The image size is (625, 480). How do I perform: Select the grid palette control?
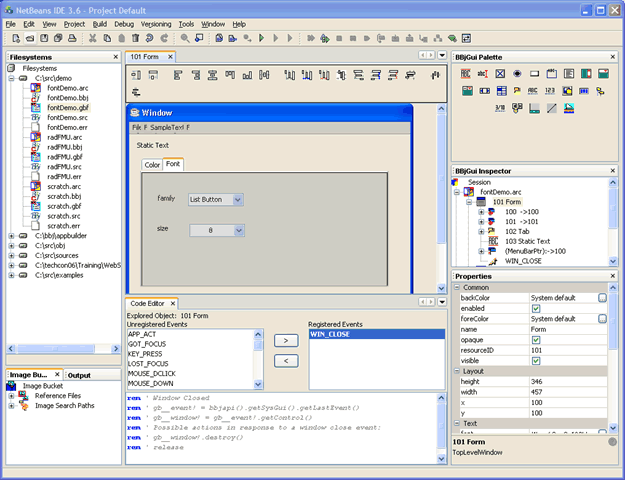click(x=502, y=91)
